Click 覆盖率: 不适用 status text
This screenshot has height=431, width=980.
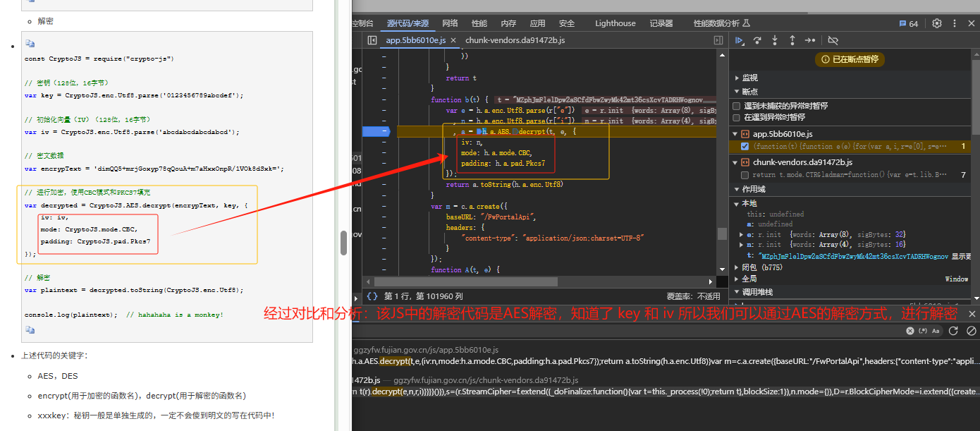point(694,296)
